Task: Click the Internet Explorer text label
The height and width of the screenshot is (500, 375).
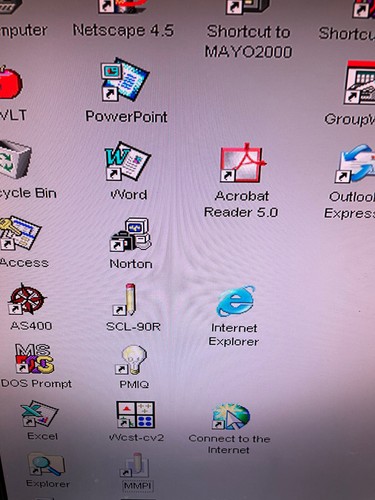Action: click(234, 335)
